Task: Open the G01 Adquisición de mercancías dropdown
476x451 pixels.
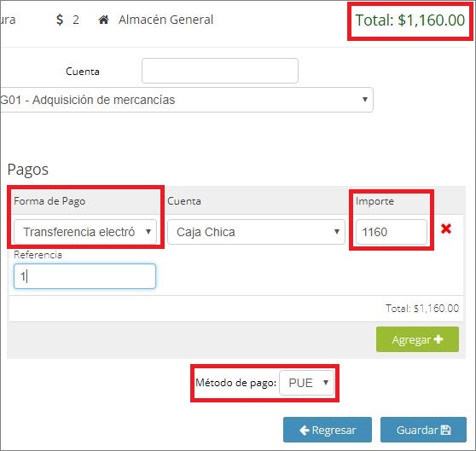Action: coord(187,100)
